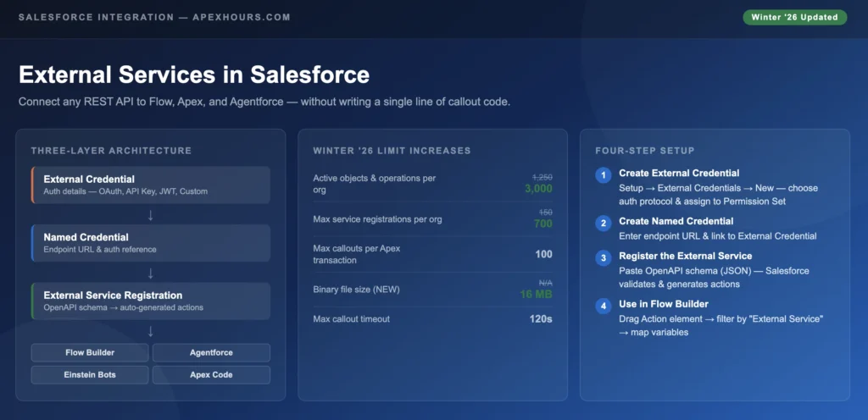Click the step 4 numbered circle icon
This screenshot has height=420, width=868.
point(603,306)
